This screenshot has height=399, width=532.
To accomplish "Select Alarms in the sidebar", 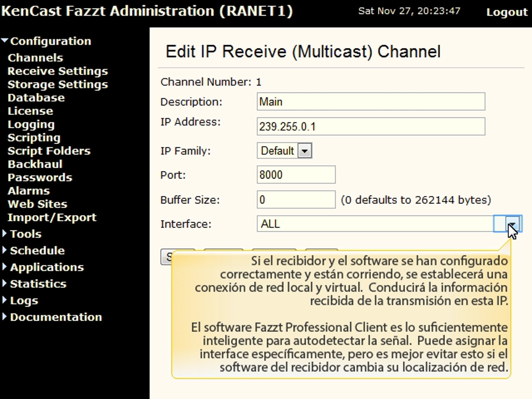I will click(29, 191).
